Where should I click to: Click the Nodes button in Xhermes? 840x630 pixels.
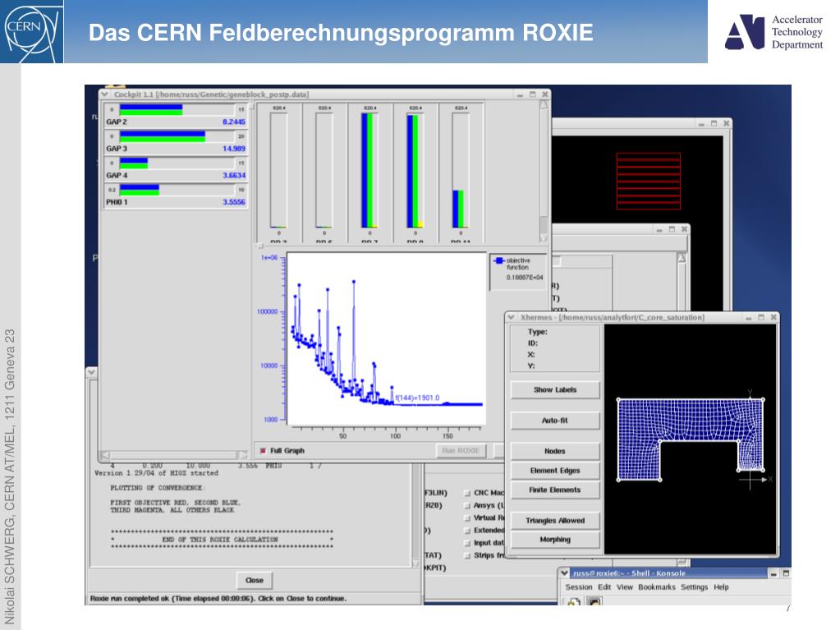555,451
